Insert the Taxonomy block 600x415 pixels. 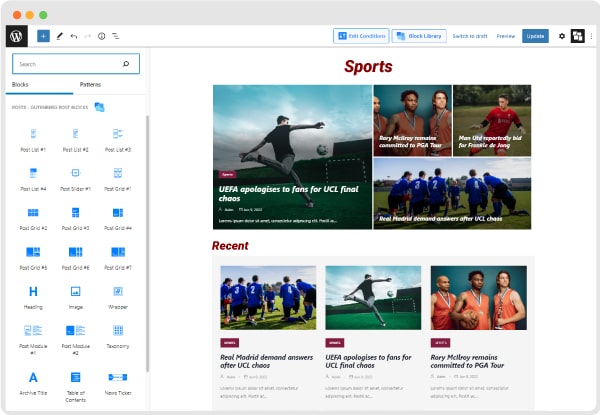(x=117, y=335)
